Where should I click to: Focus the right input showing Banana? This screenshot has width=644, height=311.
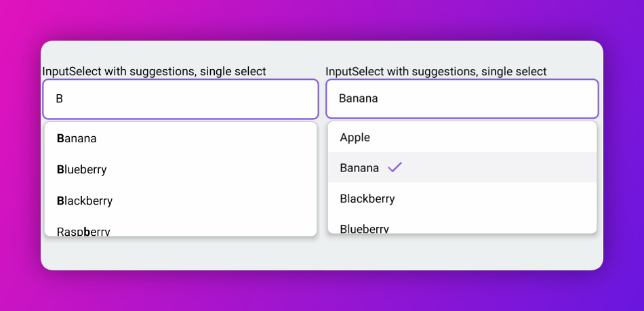462,98
